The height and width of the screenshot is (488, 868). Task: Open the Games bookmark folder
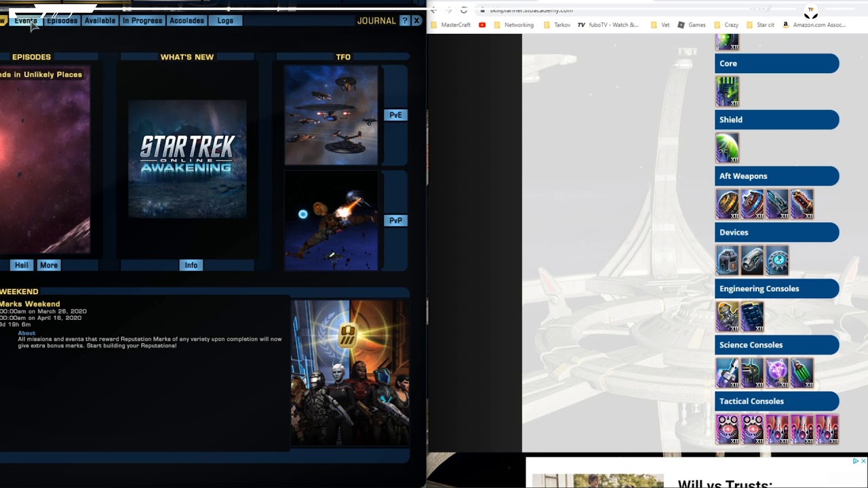(692, 25)
